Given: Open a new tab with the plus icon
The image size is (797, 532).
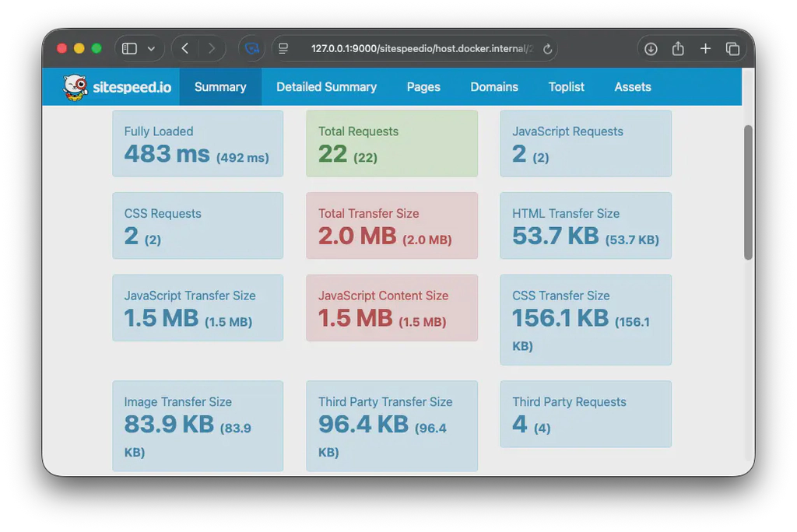Looking at the screenshot, I should (705, 47).
